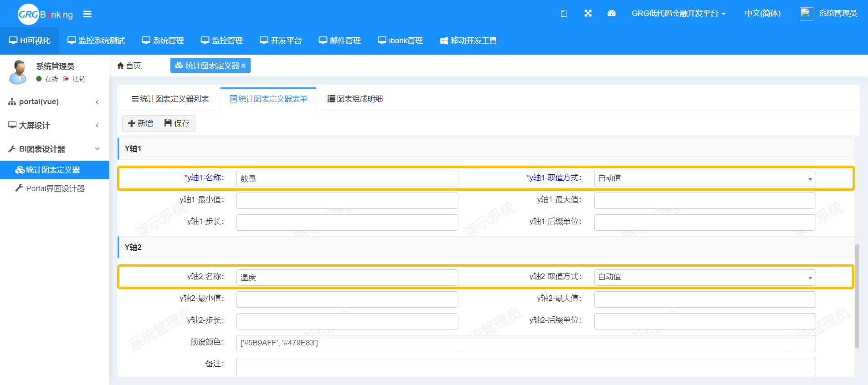Switch to the 统计图表定义器列表 tab
This screenshot has height=385, width=868.
click(170, 99)
